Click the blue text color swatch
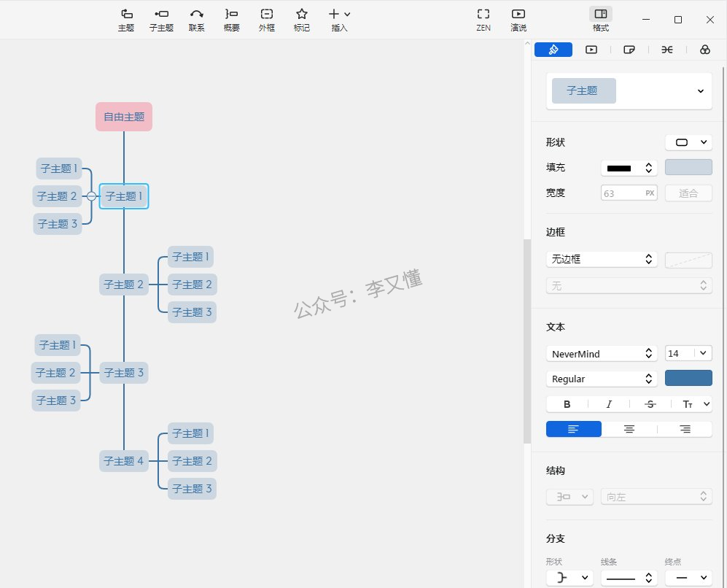The width and height of the screenshot is (727, 588). click(x=688, y=378)
